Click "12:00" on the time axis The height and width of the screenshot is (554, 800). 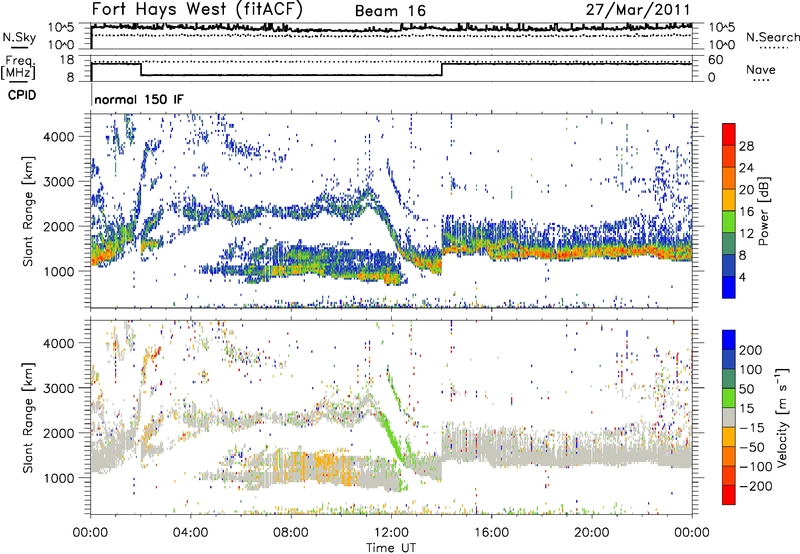click(391, 533)
